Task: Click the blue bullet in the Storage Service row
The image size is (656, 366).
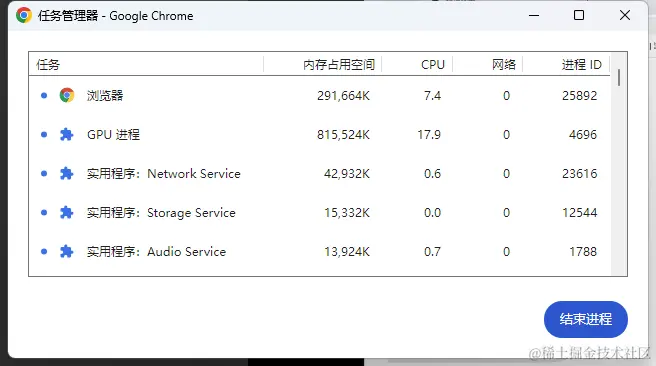Action: [x=44, y=212]
